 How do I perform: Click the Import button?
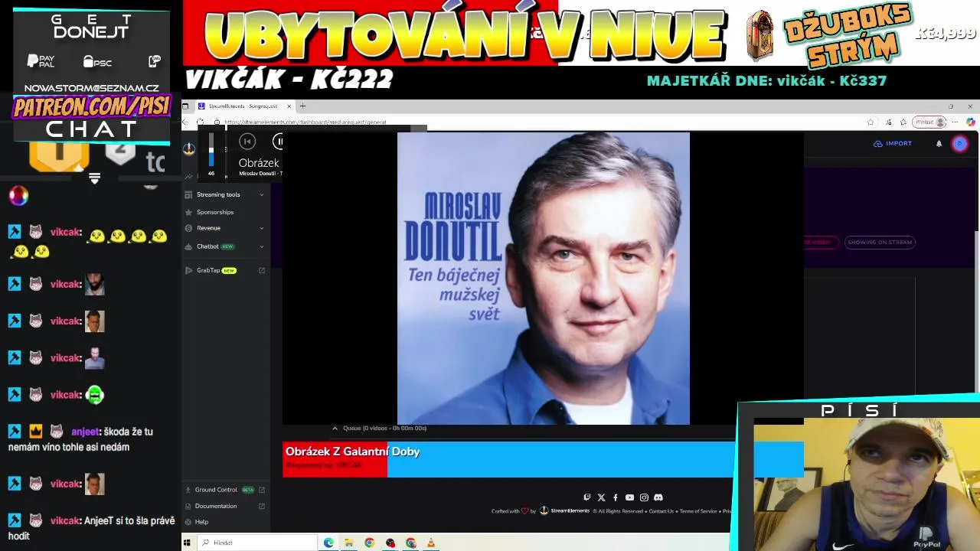pyautogui.click(x=893, y=143)
